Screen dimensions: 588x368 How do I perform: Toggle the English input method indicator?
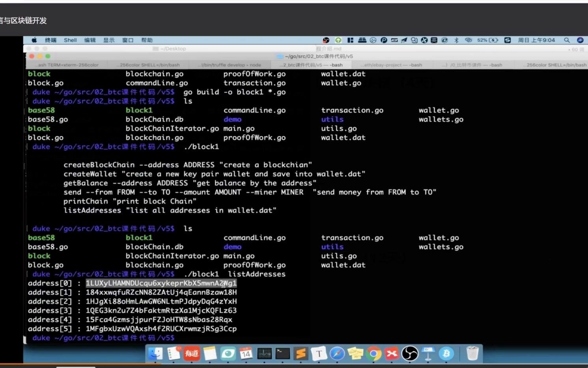(x=434, y=40)
